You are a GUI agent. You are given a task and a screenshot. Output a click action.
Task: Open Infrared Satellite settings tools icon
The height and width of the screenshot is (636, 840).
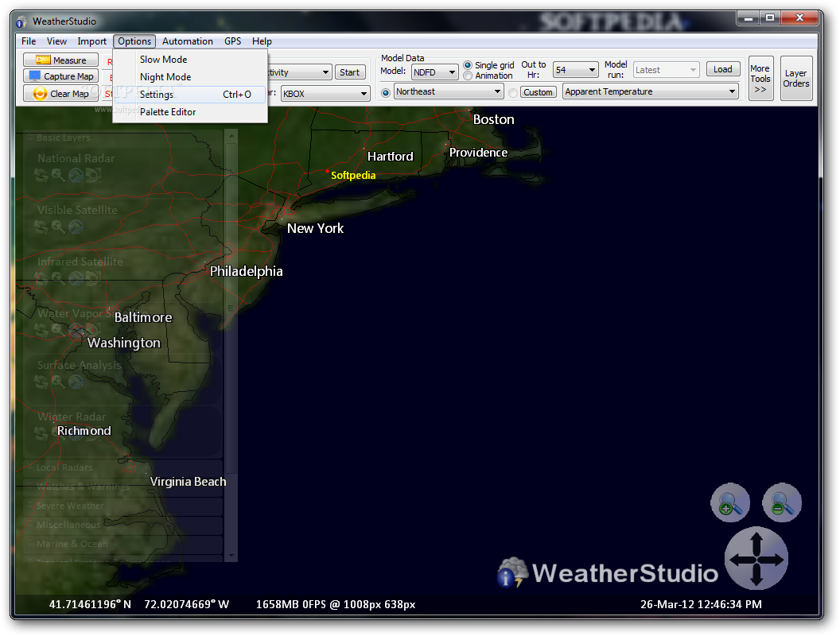tap(76, 278)
